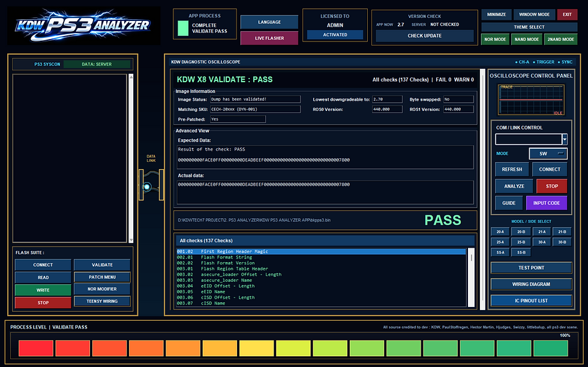
Task: Select model side 20-B
Action: (x=521, y=232)
